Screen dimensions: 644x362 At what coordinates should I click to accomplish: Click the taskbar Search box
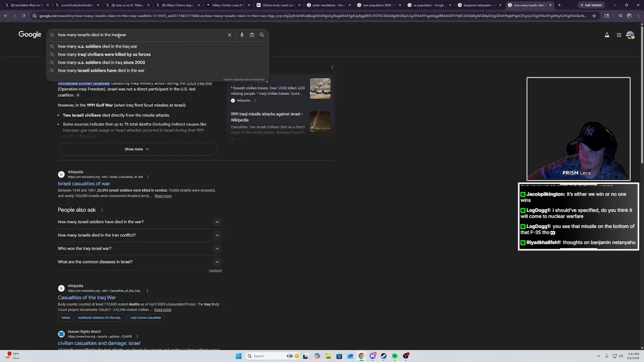point(272,356)
